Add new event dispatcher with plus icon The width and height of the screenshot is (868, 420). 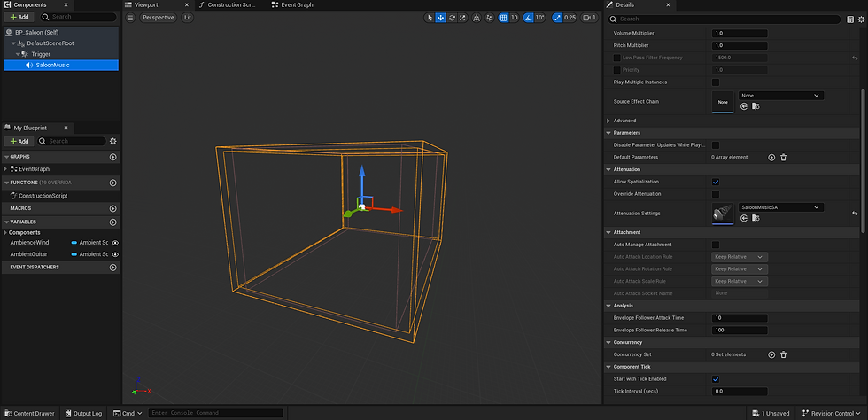pyautogui.click(x=113, y=268)
